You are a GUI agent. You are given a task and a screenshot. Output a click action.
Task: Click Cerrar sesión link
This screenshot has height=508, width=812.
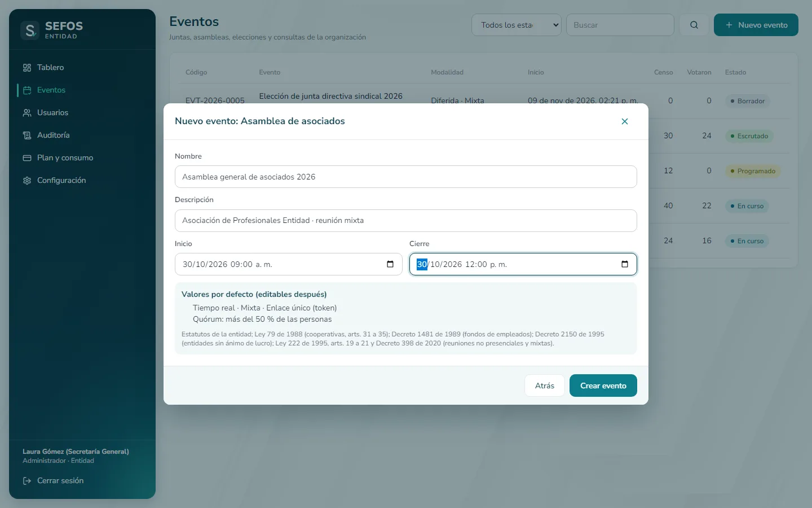[x=54, y=481]
